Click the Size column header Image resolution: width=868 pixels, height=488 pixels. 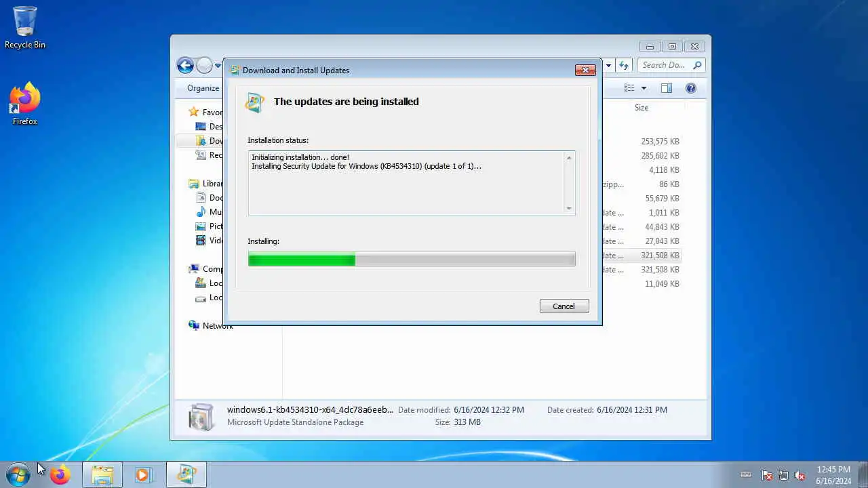642,108
